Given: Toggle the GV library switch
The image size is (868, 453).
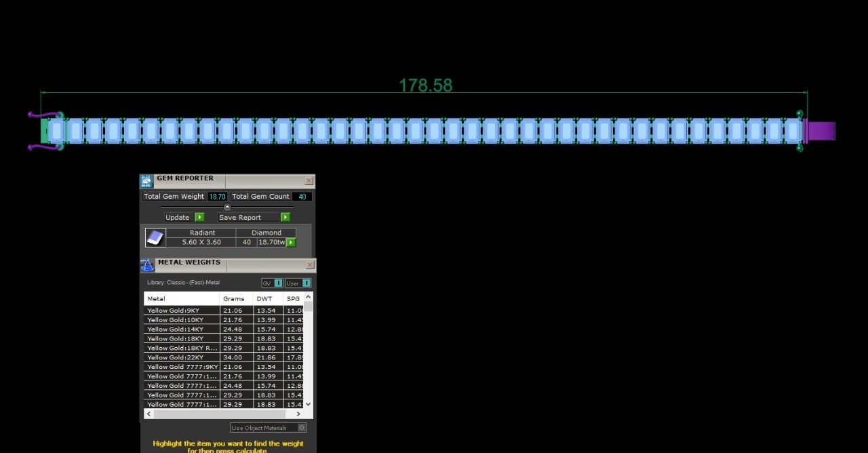Looking at the screenshot, I should tap(278, 283).
